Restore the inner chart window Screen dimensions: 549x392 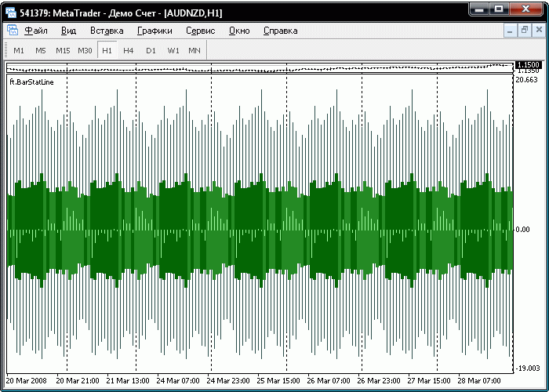(x=524, y=31)
